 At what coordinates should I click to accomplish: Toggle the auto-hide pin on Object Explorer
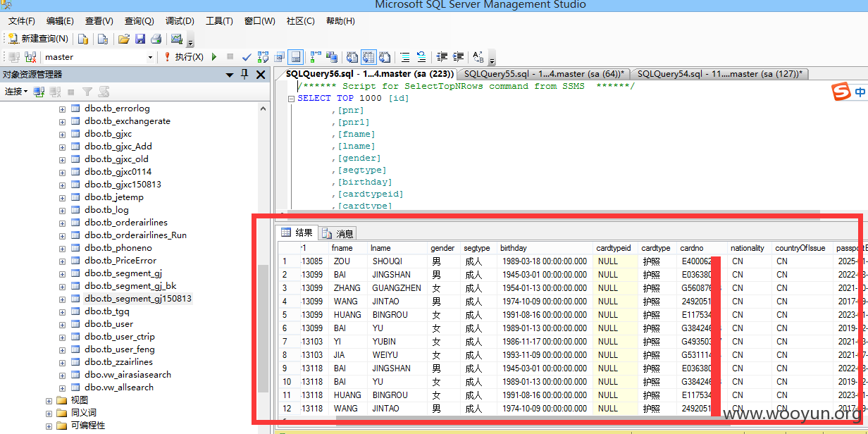244,74
